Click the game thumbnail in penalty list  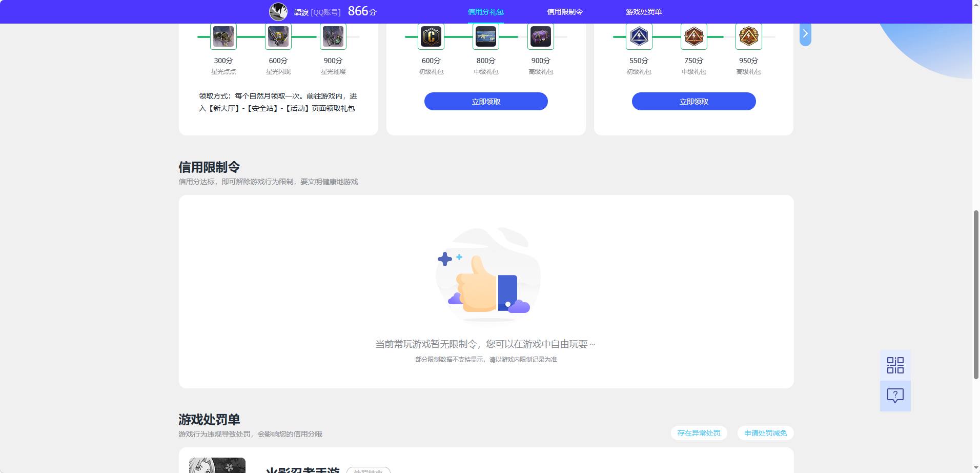pyautogui.click(x=217, y=465)
